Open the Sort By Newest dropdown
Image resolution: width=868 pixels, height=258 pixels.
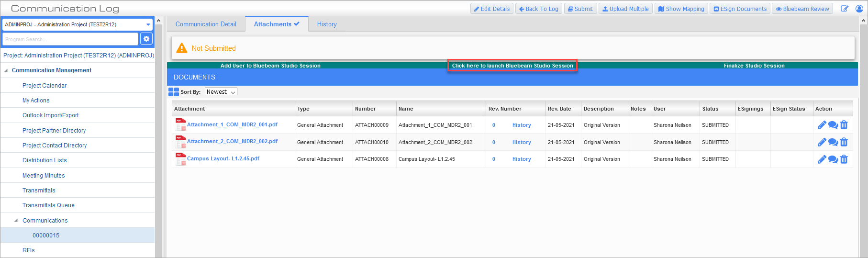point(221,92)
